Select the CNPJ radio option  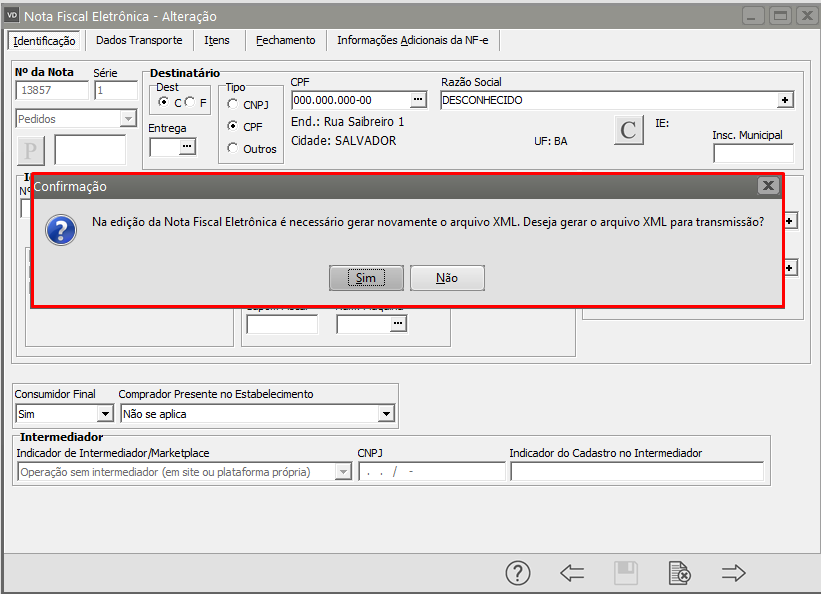click(233, 104)
